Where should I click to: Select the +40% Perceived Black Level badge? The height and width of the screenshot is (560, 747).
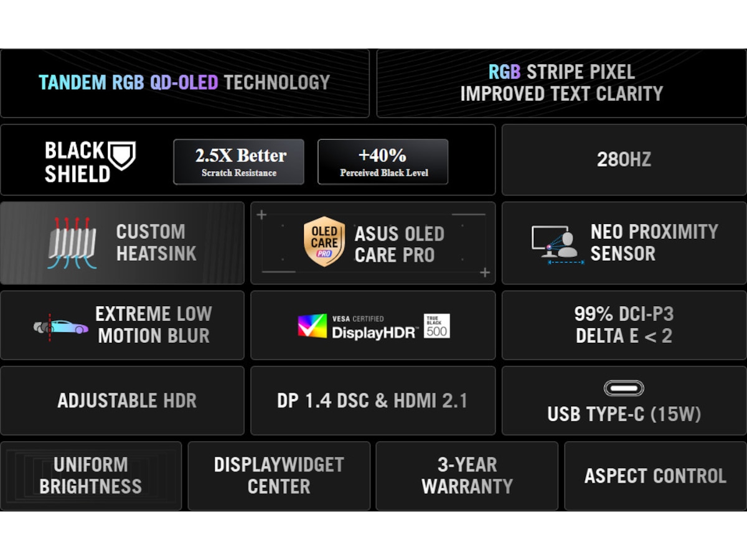[383, 162]
